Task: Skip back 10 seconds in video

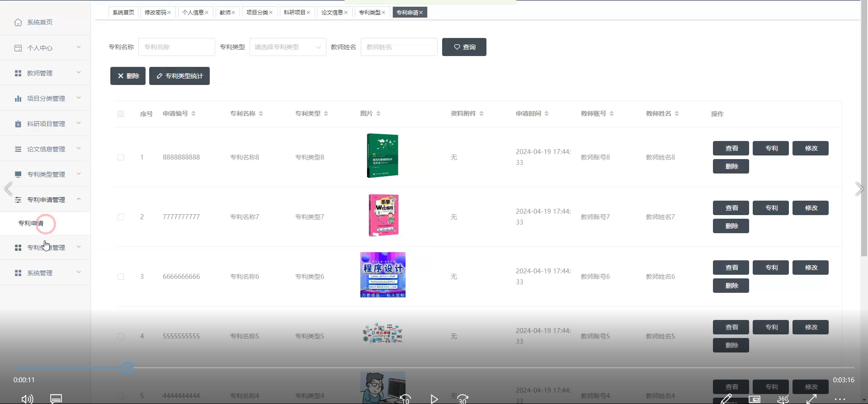Action: [x=406, y=399]
